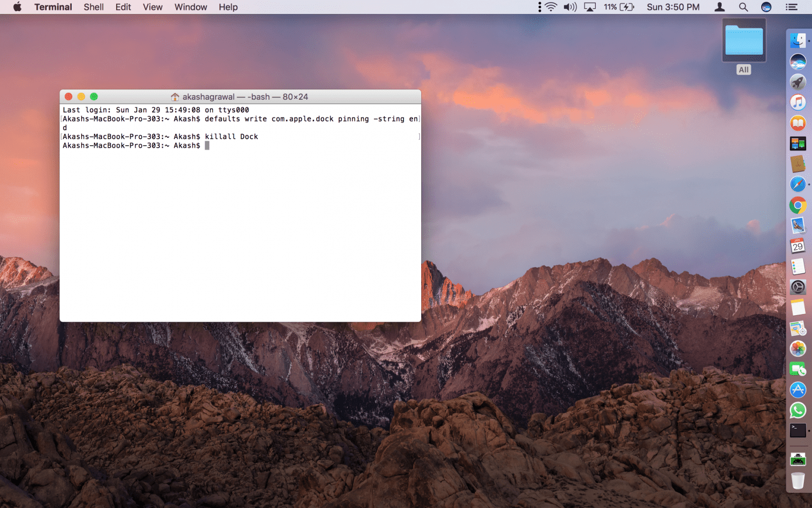Launch Google Chrome from the Dock
The width and height of the screenshot is (812, 508).
click(x=798, y=205)
